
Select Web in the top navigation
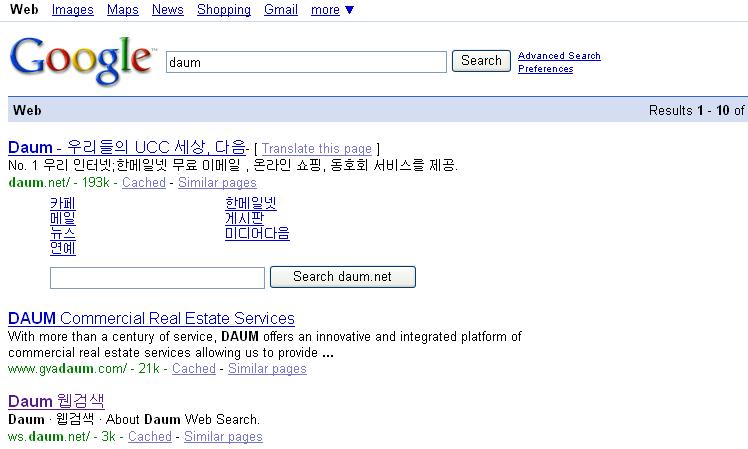coord(24,10)
